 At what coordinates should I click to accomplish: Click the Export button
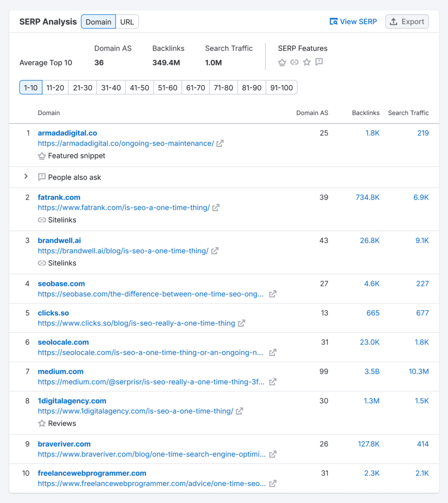click(x=407, y=22)
